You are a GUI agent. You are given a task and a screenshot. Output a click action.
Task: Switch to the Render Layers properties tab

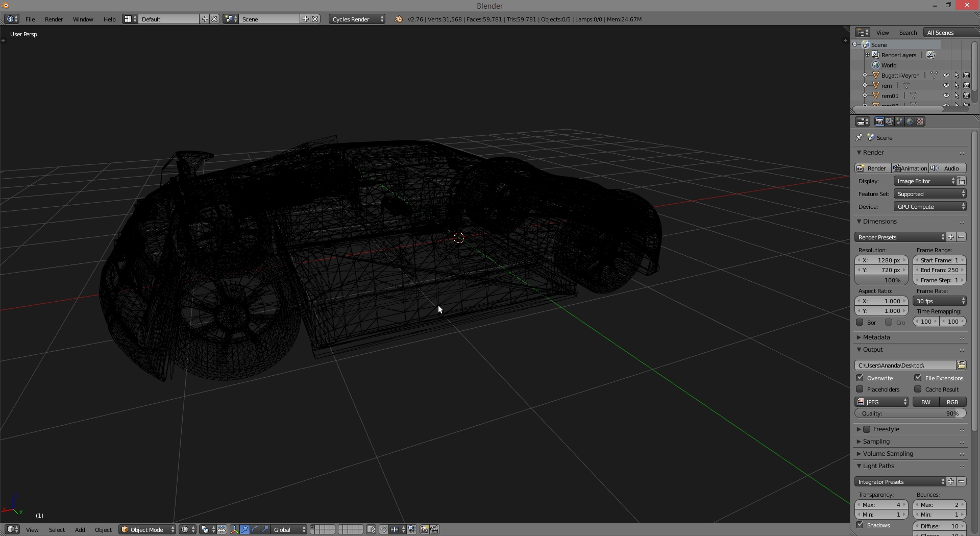point(889,121)
